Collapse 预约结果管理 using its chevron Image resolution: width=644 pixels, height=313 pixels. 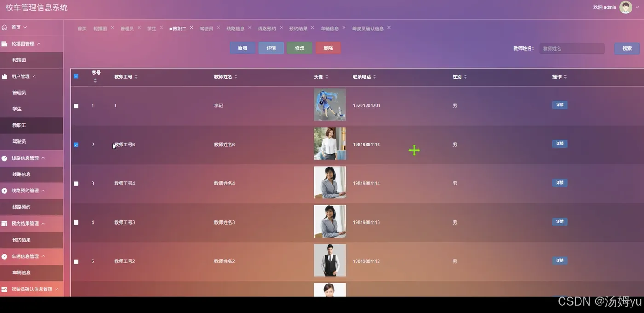[43, 224]
